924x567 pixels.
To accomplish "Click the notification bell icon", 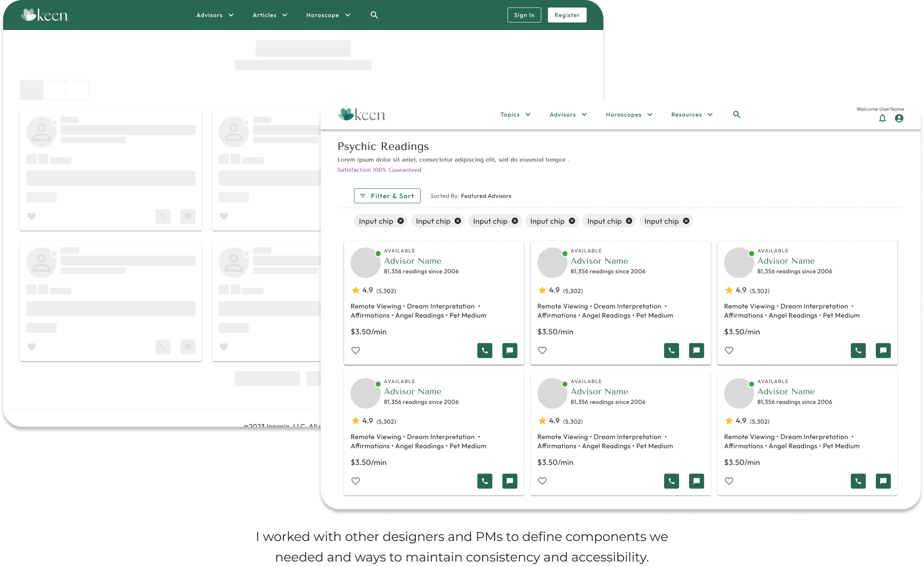I will (x=882, y=118).
